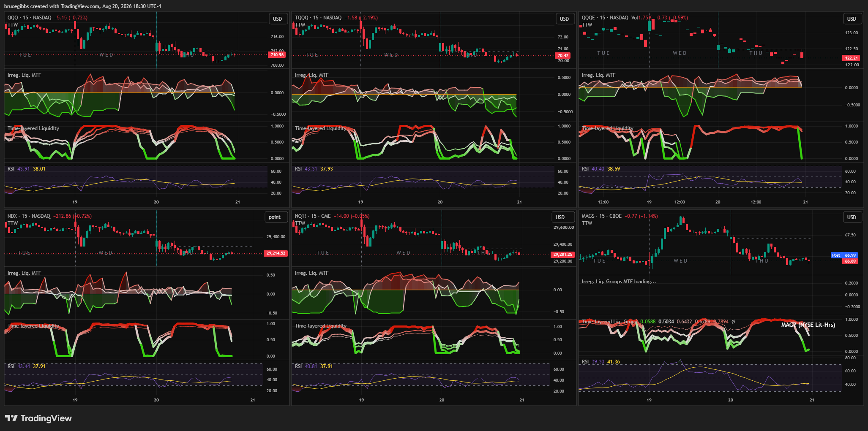Click the -0.77 (-1.14%) change on MAGS
868x431 pixels.
pyautogui.click(x=641, y=216)
